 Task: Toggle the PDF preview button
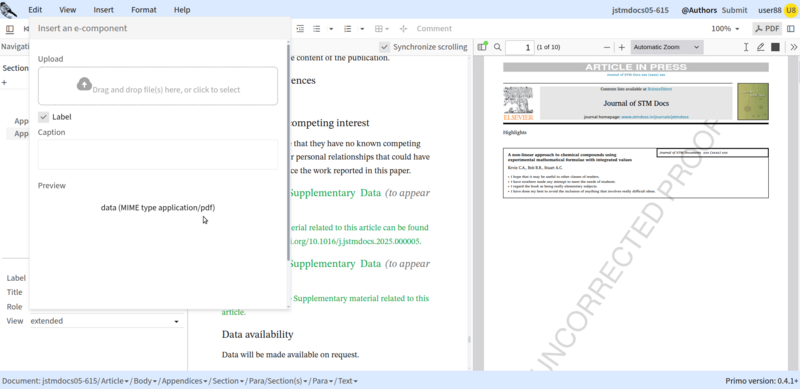tap(767, 29)
